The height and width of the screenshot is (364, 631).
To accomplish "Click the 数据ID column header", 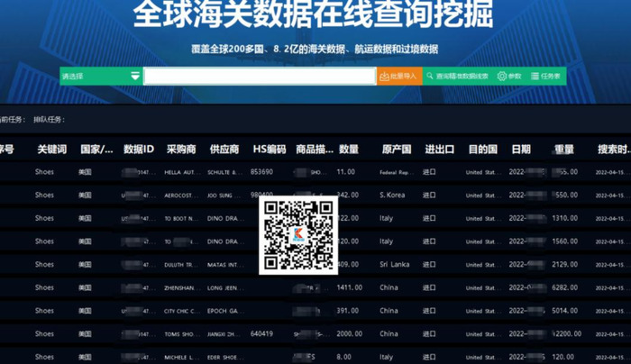I will [x=139, y=150].
